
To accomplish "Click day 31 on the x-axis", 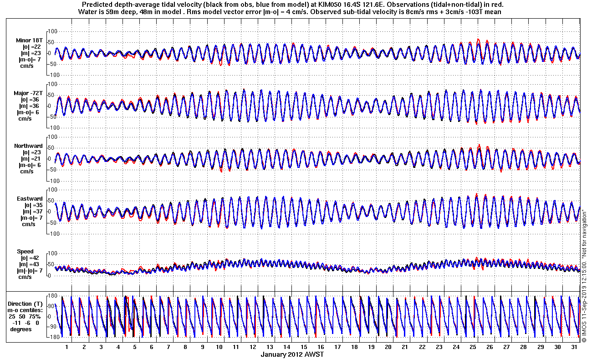I will pos(575,347).
